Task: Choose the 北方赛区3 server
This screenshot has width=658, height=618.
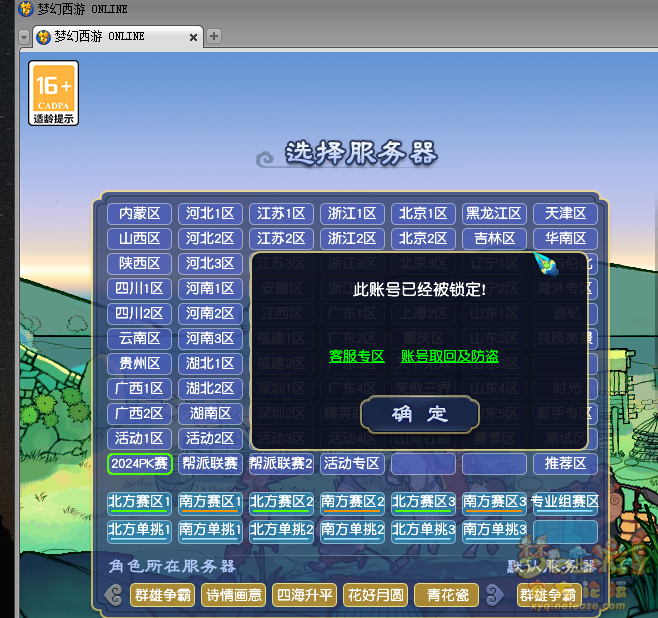Action: 423,503
